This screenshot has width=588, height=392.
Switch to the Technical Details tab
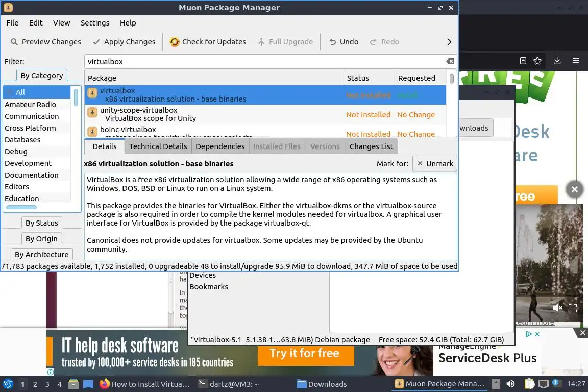(x=158, y=146)
